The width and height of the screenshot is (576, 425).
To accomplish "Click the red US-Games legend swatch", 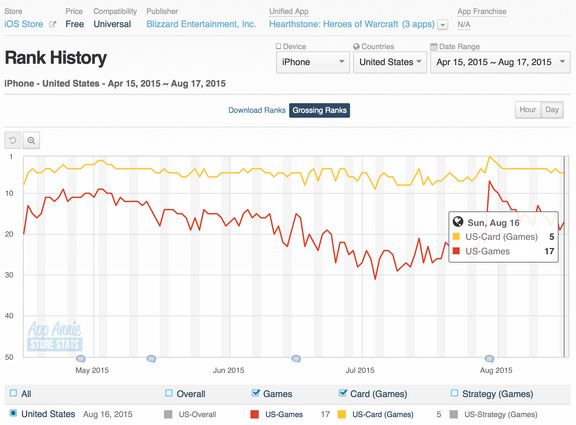I will tap(254, 414).
